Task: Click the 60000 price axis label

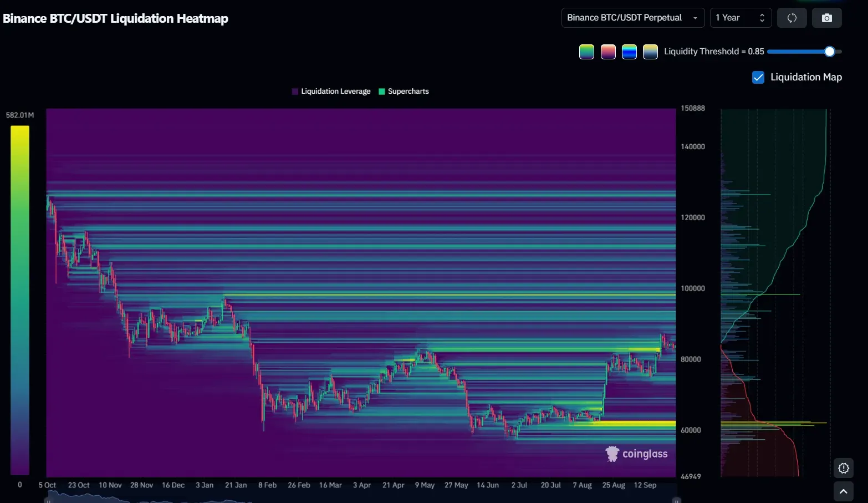Action: (x=691, y=430)
